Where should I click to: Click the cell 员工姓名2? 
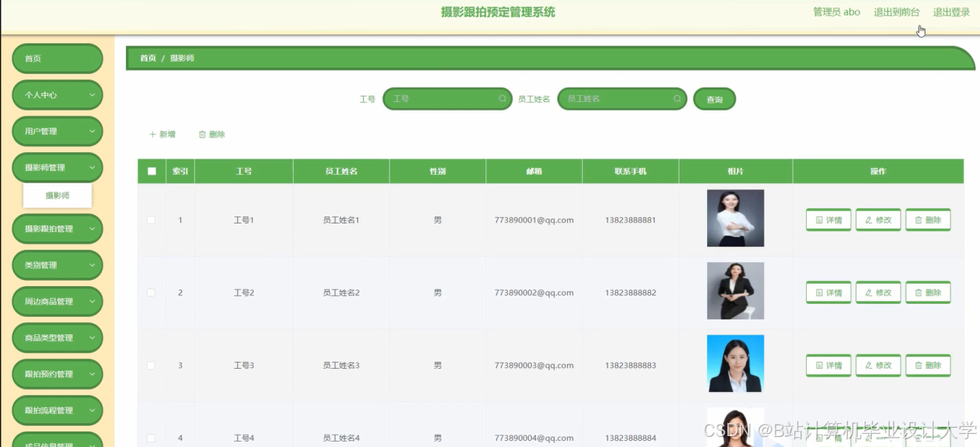[x=341, y=293]
